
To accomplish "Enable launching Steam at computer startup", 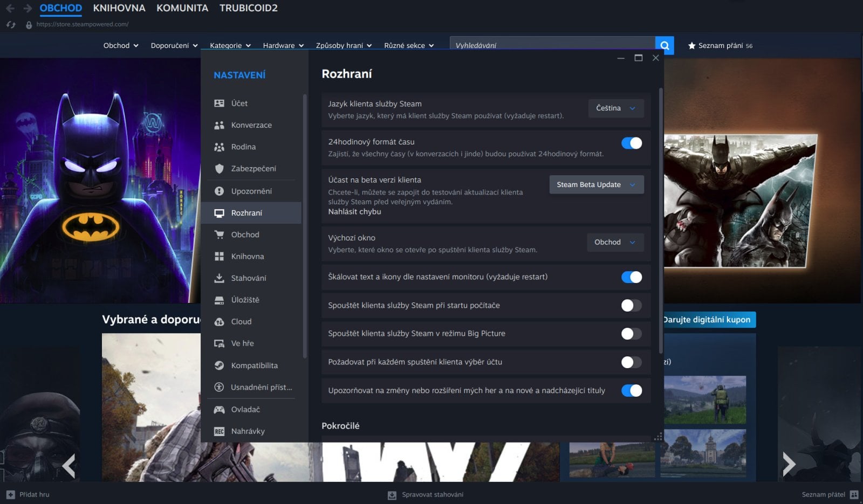I will 632,306.
